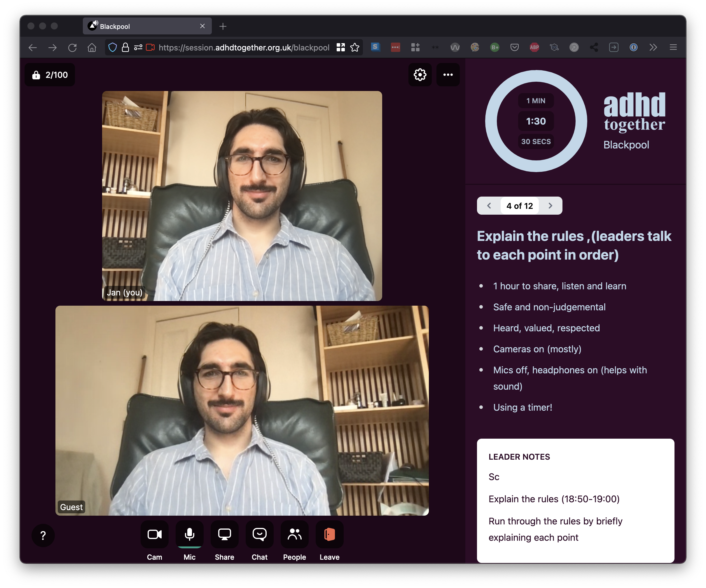Open the three-dots more options menu
The image size is (706, 588).
coord(448,75)
